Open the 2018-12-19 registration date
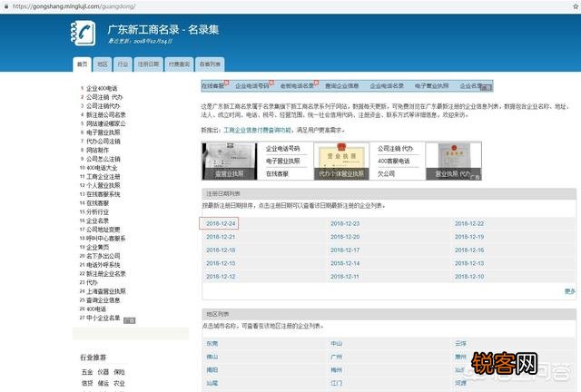Image resolution: width=581 pixels, height=392 pixels. tap(469, 237)
